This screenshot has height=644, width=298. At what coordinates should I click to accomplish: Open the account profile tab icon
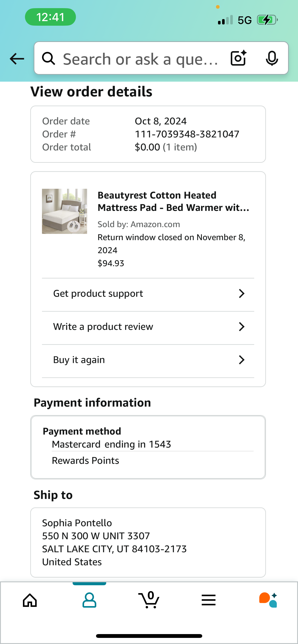point(89,600)
